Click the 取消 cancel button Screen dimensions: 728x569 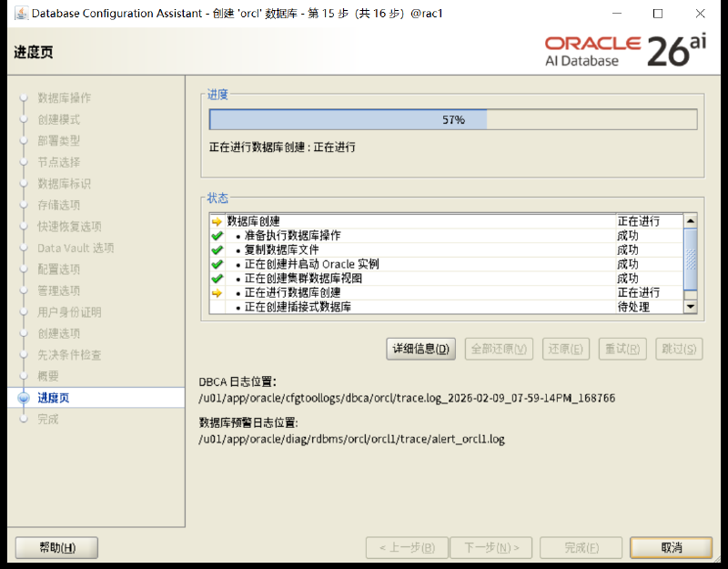click(x=671, y=548)
